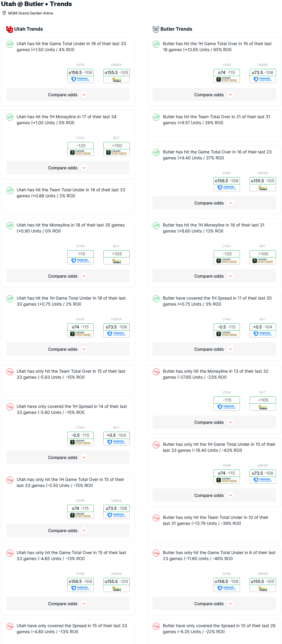Click Butler Team Total Over 21 of 31 trend text
The image size is (282, 644).
tap(217, 120)
